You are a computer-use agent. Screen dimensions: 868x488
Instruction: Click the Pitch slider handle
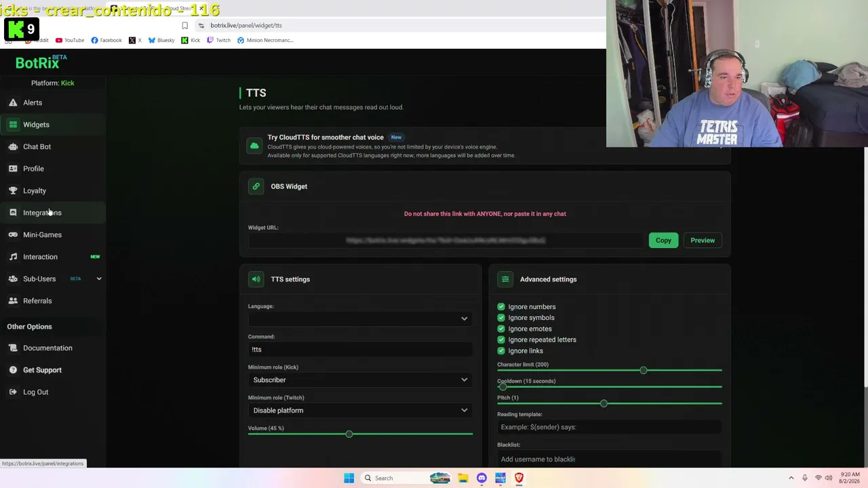coord(604,403)
